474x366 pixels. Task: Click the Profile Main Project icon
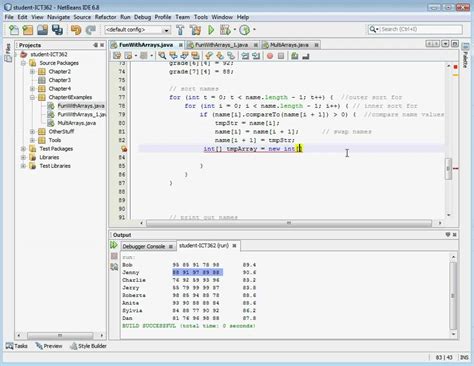(x=245, y=30)
